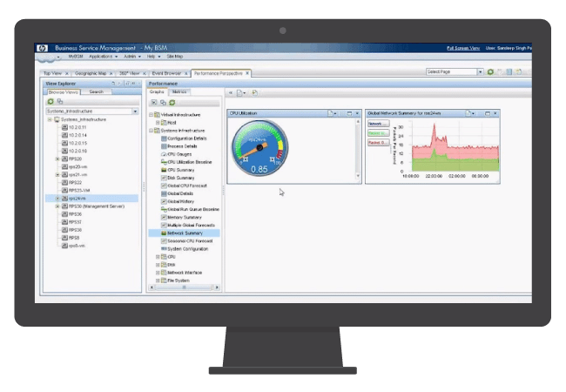Open the Global Details graph
Image resolution: width=566 pixels, height=392 pixels.
178,194
